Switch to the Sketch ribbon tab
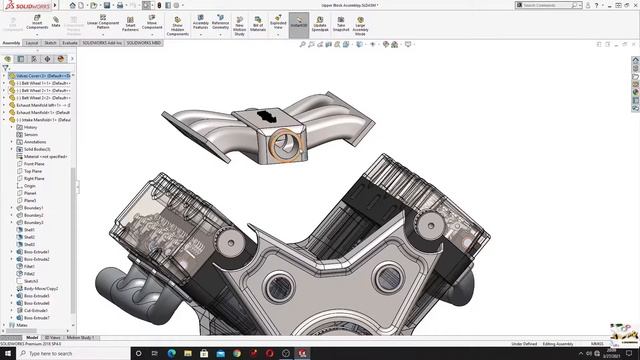Screen dimensions: 640x360 (50, 43)
